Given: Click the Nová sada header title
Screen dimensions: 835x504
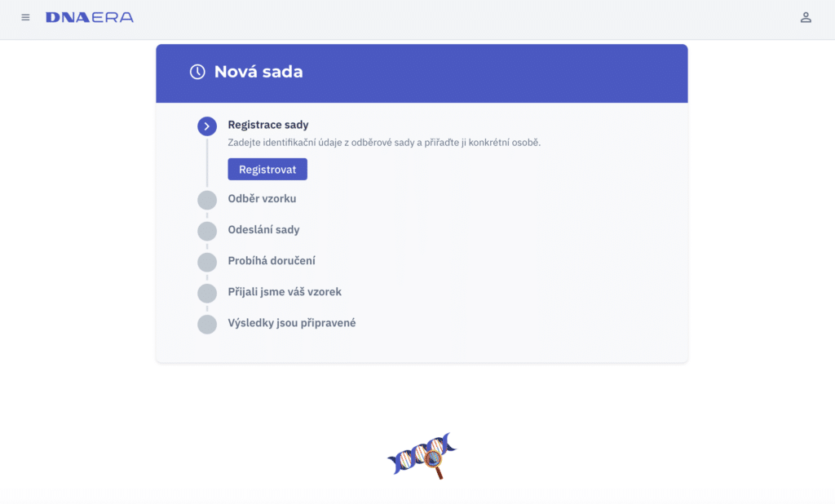Looking at the screenshot, I should coord(258,72).
